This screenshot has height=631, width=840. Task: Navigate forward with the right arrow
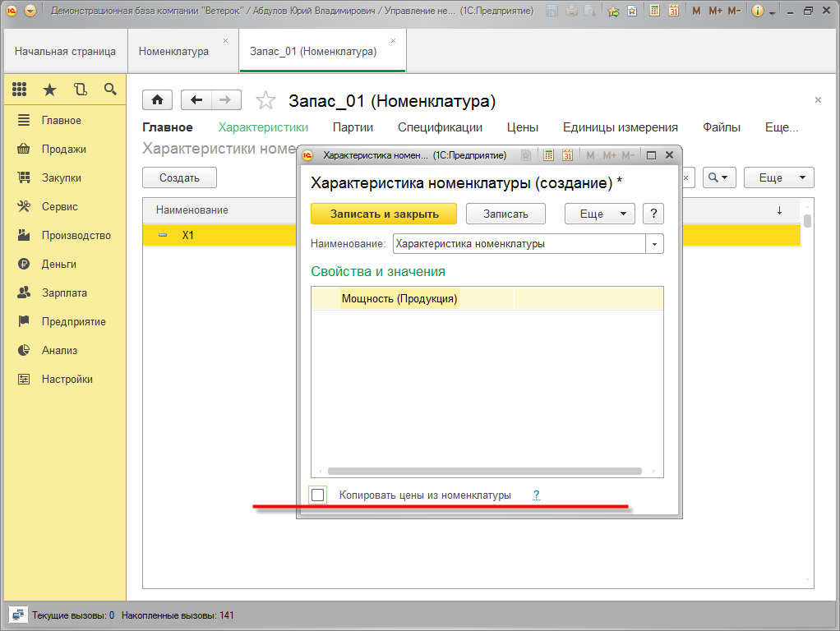coord(226,99)
